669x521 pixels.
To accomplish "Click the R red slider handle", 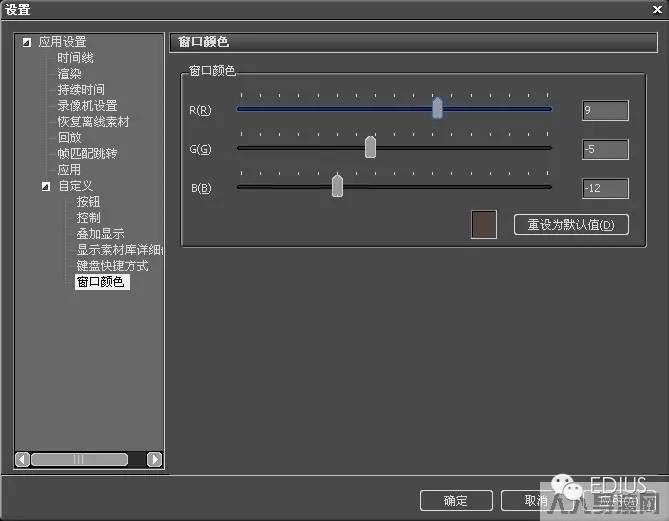I will point(437,109).
